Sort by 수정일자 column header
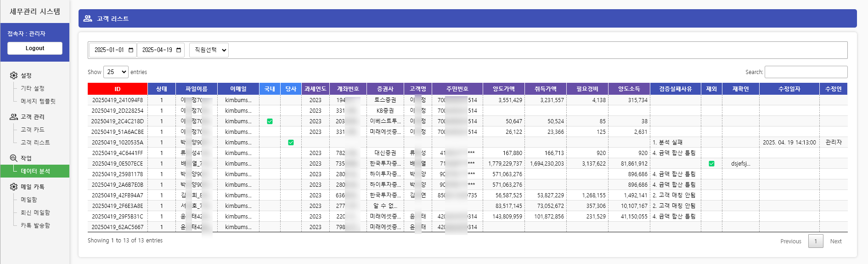This screenshot has height=264, width=868. (789, 89)
